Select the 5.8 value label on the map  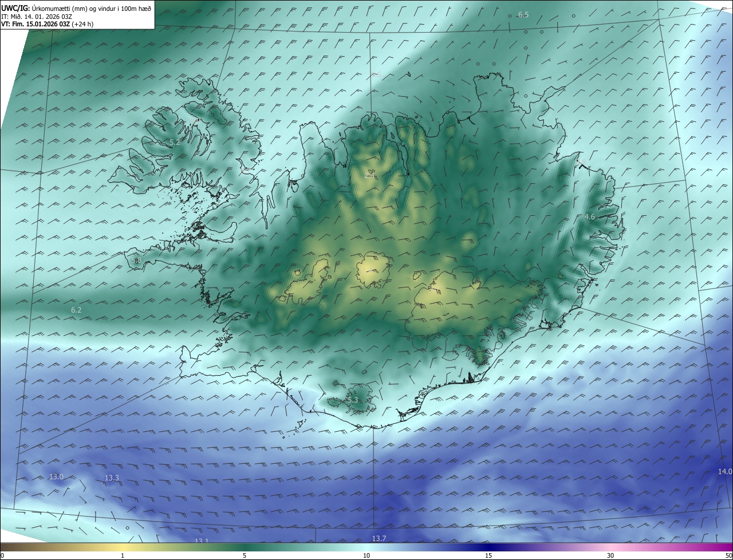[x=136, y=261]
